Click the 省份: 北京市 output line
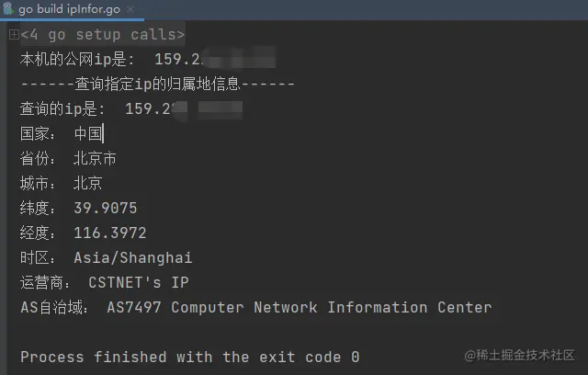The width and height of the screenshot is (588, 375). point(68,158)
